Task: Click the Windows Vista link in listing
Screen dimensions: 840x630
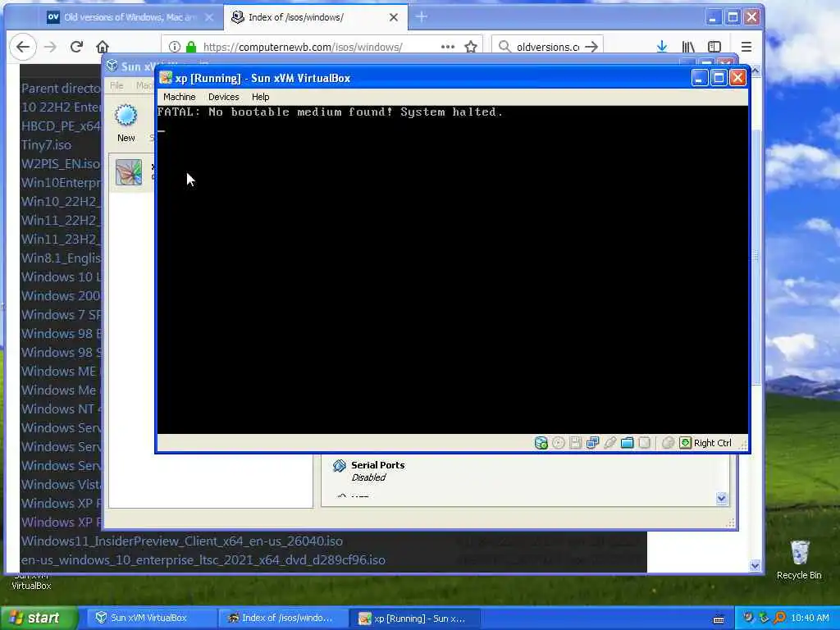Action: [61, 484]
